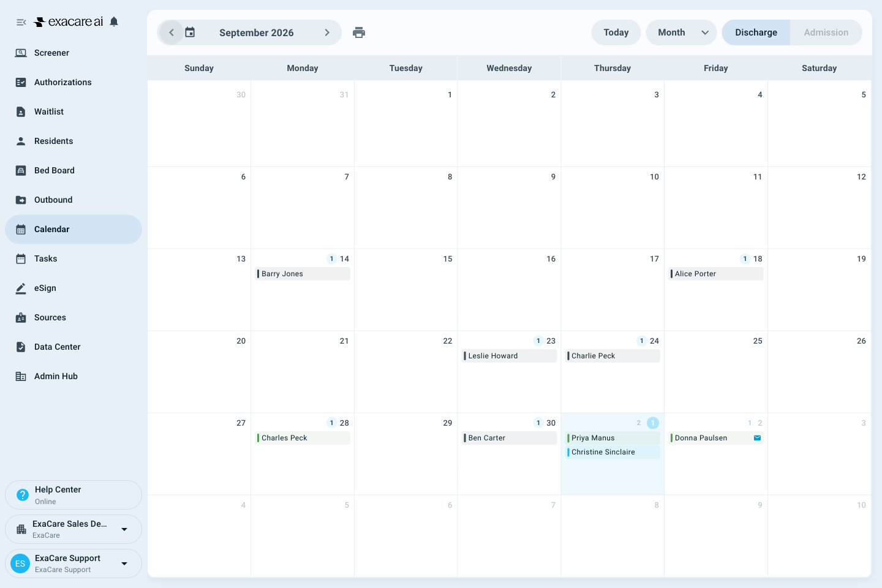882x588 pixels.
Task: Open email icon on Donna Paulsen event
Action: (x=757, y=438)
